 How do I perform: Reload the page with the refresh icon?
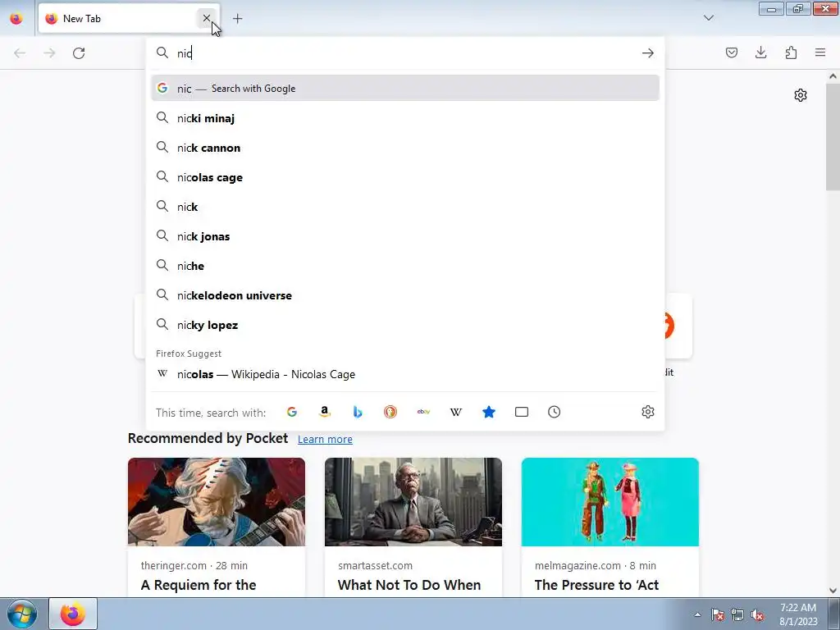pyautogui.click(x=79, y=53)
